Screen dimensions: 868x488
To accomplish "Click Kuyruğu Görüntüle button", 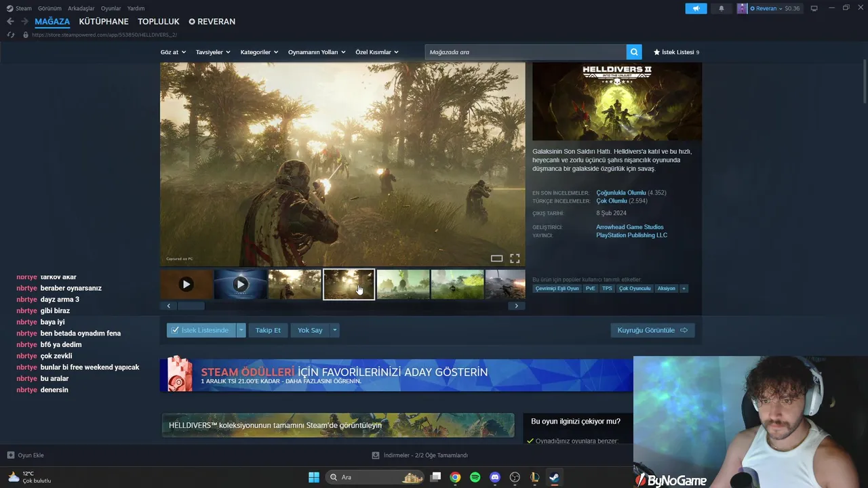I will coord(652,330).
